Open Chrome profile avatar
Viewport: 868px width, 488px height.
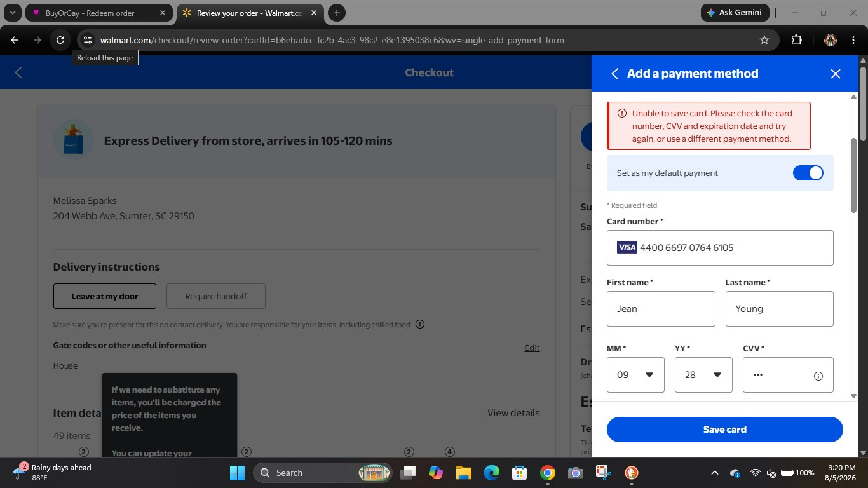(830, 40)
